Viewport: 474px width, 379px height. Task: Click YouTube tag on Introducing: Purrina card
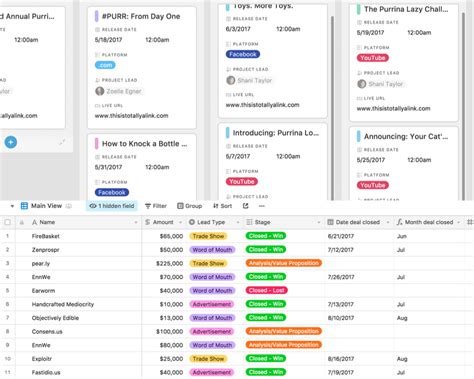[x=242, y=182]
